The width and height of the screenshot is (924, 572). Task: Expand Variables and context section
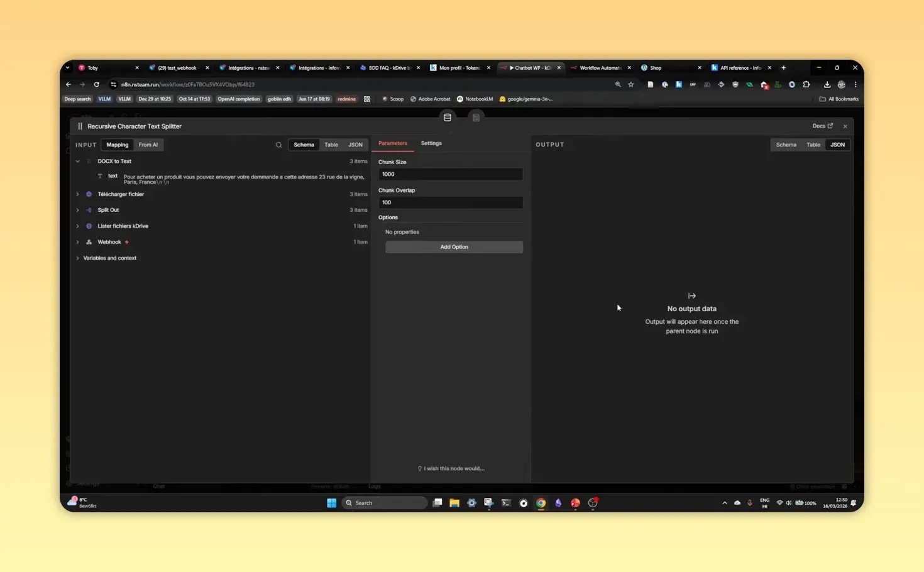77,258
